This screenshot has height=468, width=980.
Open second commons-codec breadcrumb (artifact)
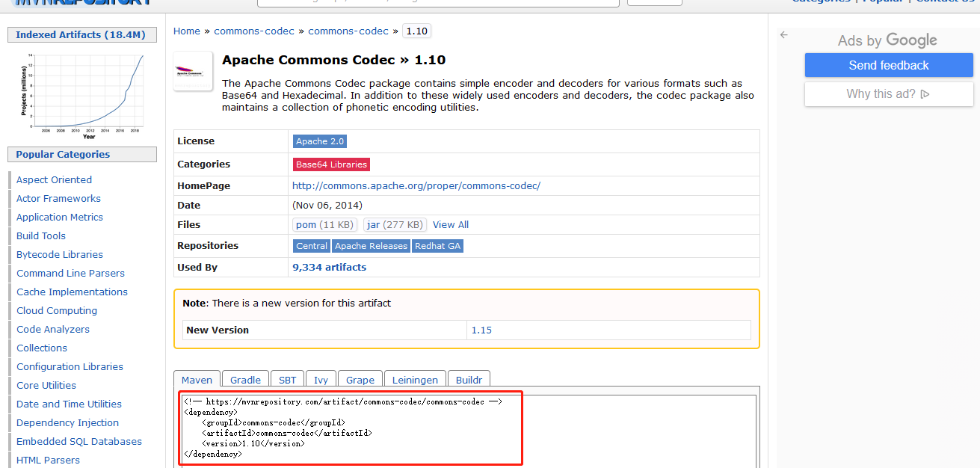click(348, 31)
